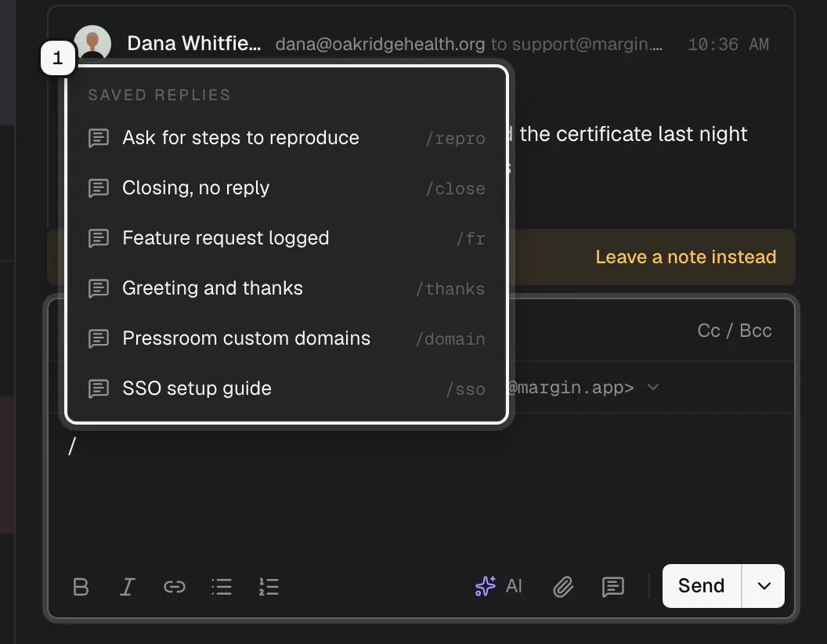Click the 10:36 AM timestamp
This screenshot has width=827, height=644.
(x=728, y=45)
